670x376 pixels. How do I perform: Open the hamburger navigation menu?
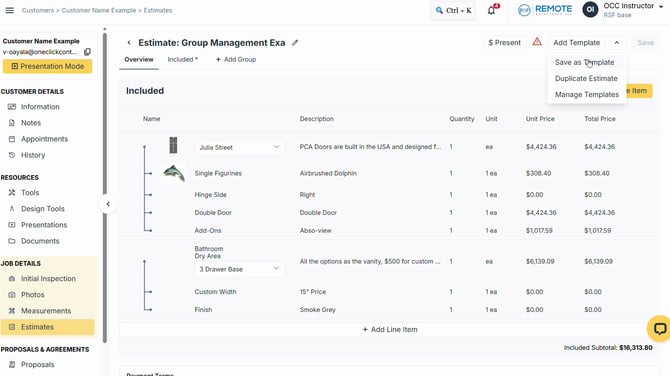(x=9, y=10)
